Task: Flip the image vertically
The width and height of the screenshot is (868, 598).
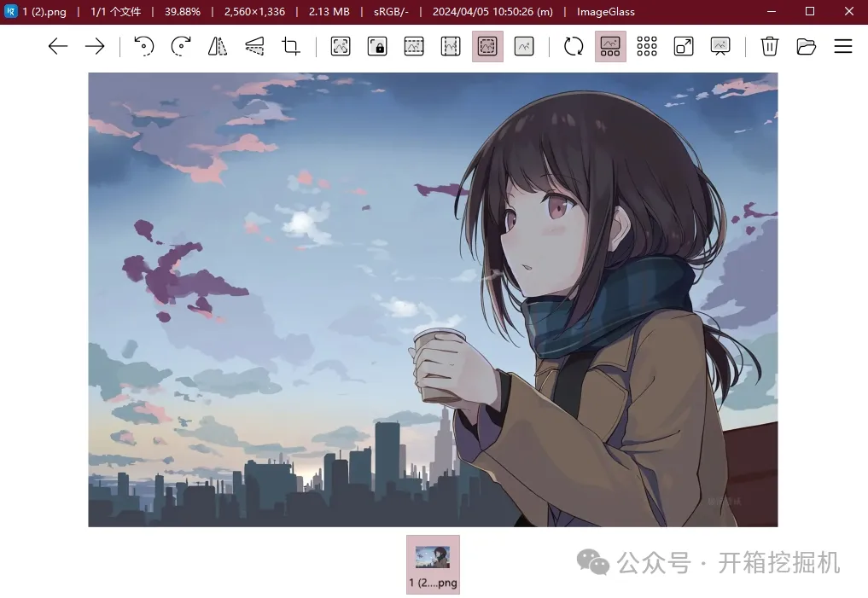Action: 254,47
